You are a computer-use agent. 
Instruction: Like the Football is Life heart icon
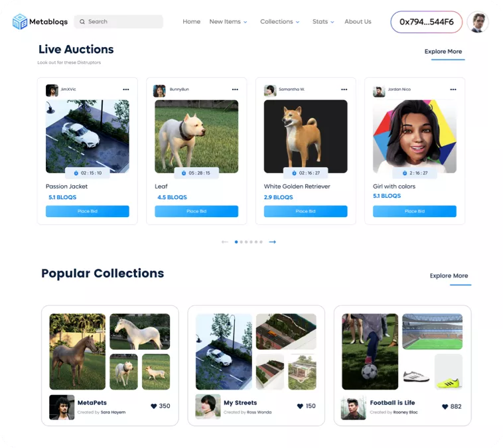[445, 407]
